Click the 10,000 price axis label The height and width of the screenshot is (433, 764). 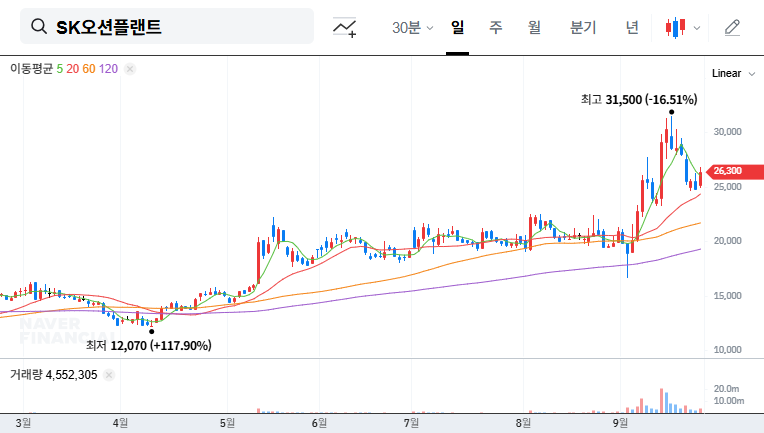(x=727, y=350)
